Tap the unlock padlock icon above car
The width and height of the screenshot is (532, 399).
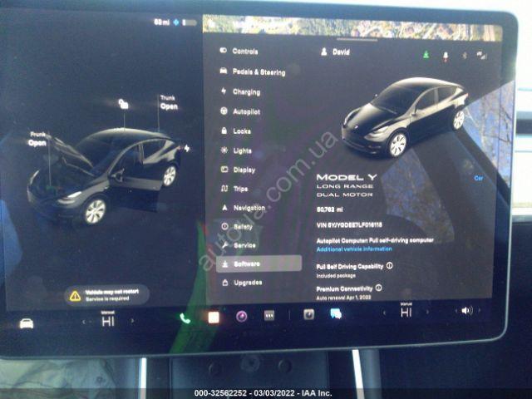pyautogui.click(x=123, y=104)
